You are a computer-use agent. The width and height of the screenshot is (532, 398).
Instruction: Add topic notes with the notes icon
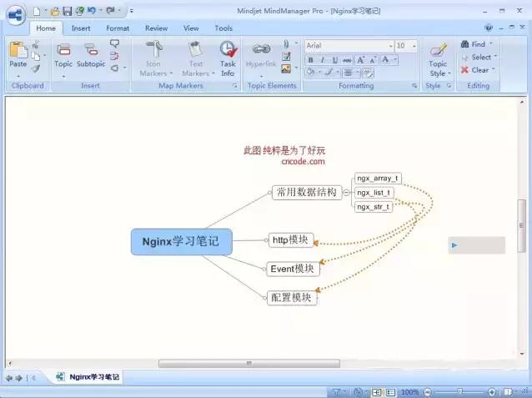coord(286,57)
